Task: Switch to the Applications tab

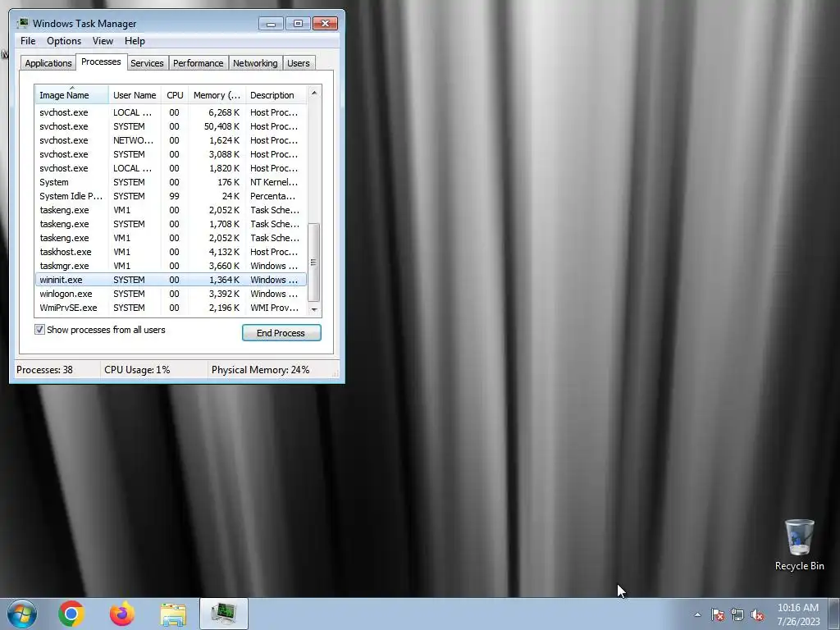Action: point(48,63)
